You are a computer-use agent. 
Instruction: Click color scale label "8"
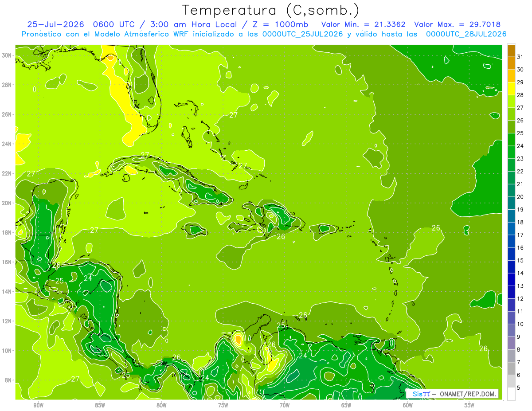pyautogui.click(x=519, y=350)
